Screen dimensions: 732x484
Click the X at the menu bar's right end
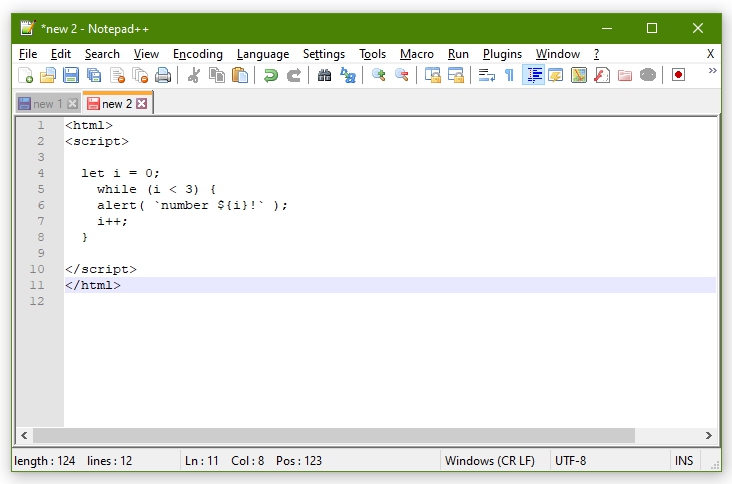[x=710, y=54]
